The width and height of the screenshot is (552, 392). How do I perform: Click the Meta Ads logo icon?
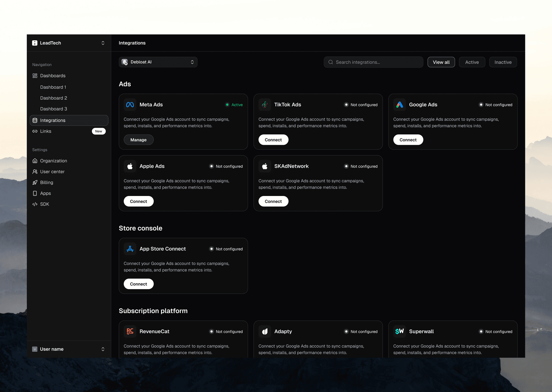130,105
